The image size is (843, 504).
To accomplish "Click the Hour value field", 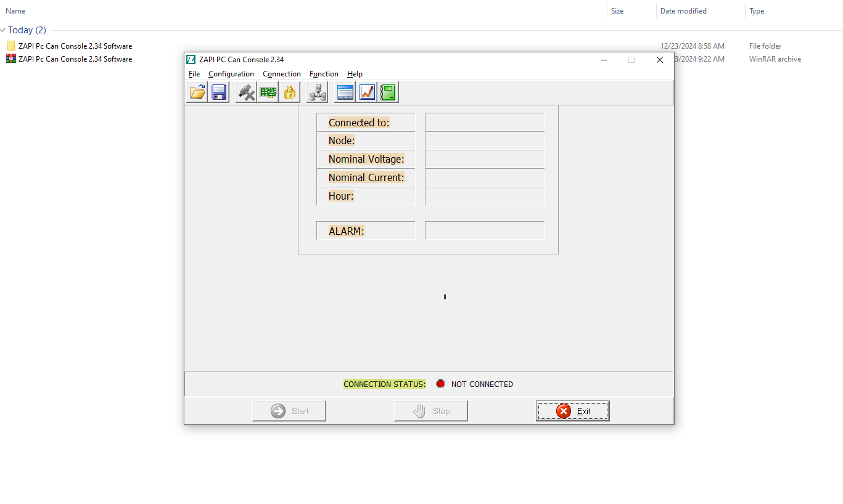I will (x=485, y=196).
